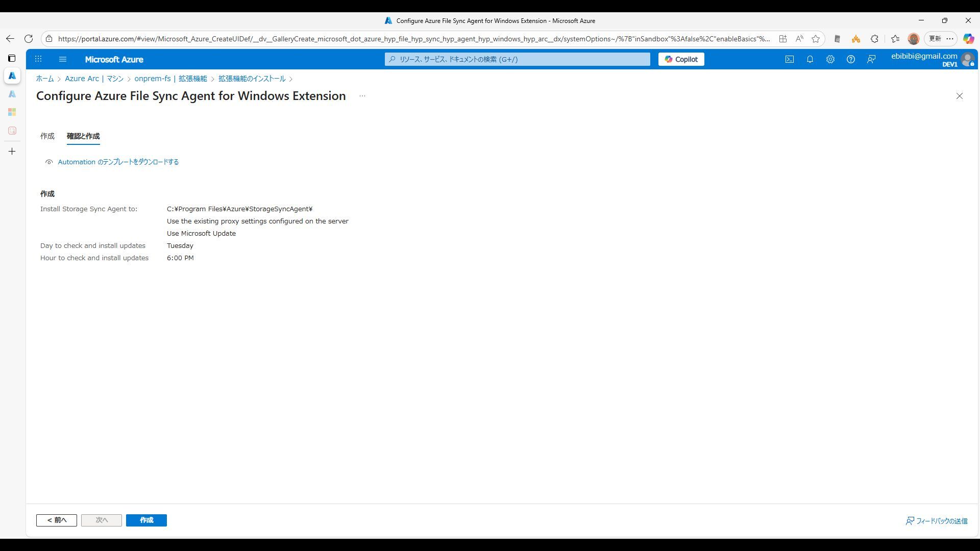Viewport: 980px width, 551px height.
Task: Click install path C:¥Program Files¥Azure¥StorageSyncAgent¥
Action: pos(239,209)
